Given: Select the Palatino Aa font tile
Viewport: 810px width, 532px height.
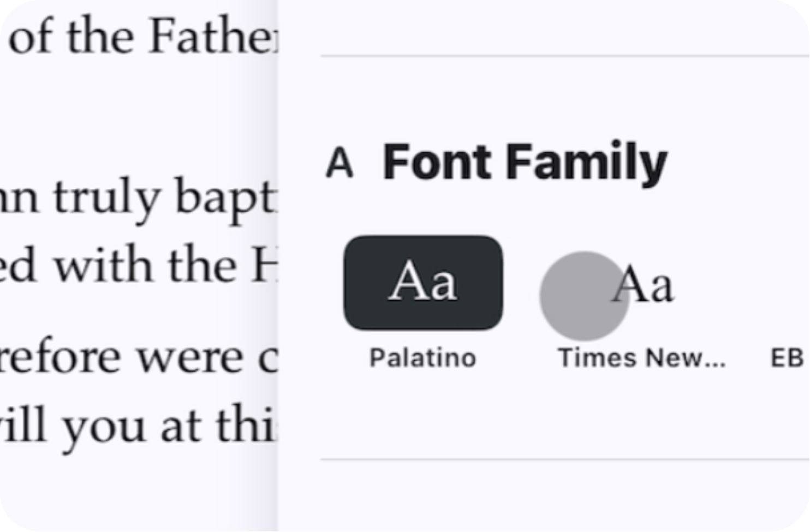Looking at the screenshot, I should point(423,283).
